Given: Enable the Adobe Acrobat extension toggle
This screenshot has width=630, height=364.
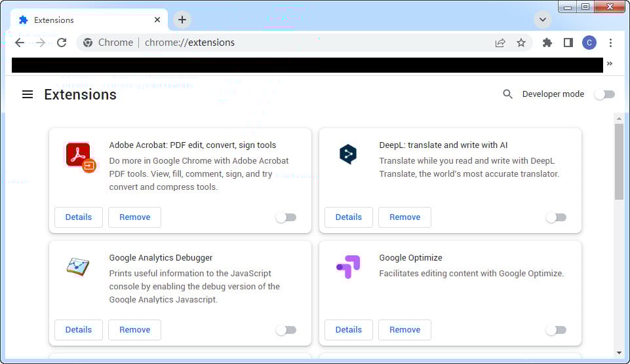Looking at the screenshot, I should 286,217.
